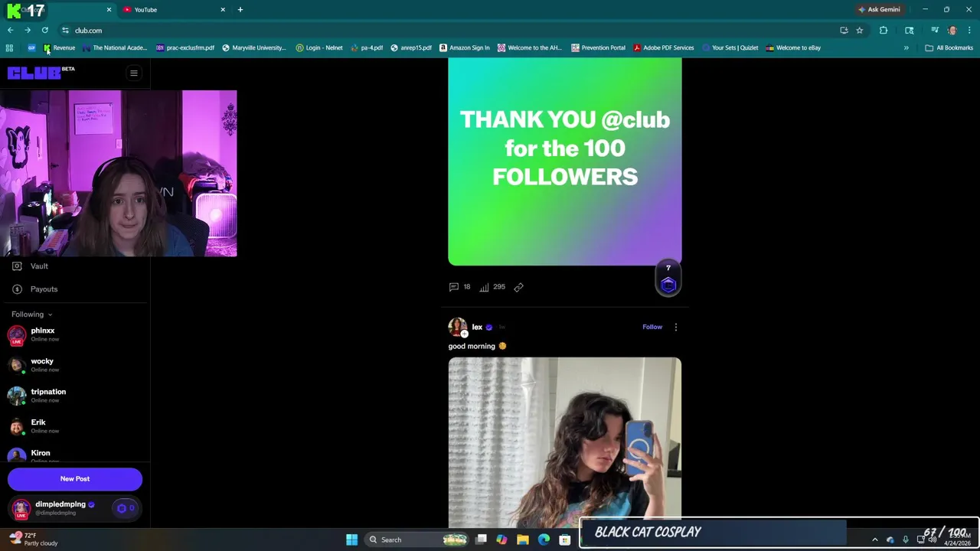This screenshot has height=551, width=980.
Task: View stats icon showing 295
Action: click(492, 287)
